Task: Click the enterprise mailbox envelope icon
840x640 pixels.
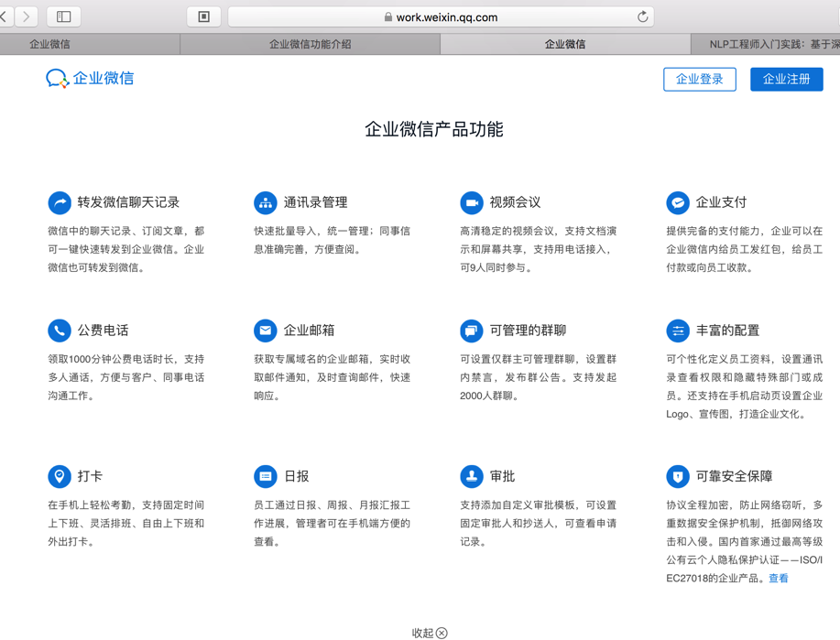Action: [265, 331]
